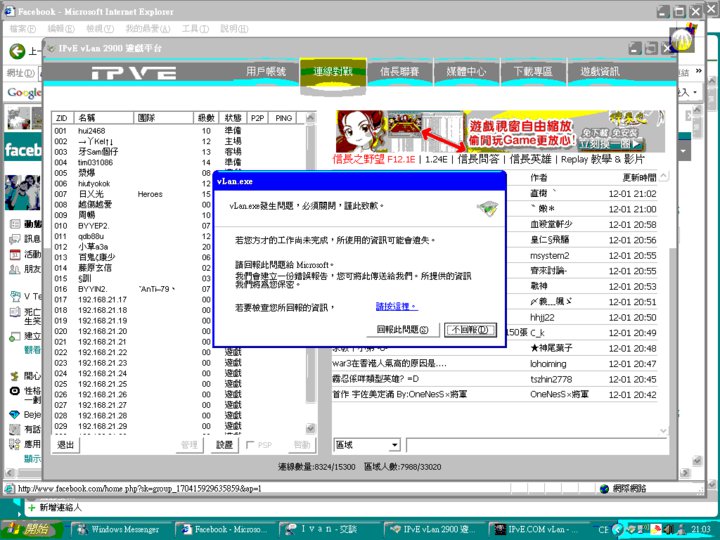
Task: Open the 信長問答 link
Action: [478, 159]
